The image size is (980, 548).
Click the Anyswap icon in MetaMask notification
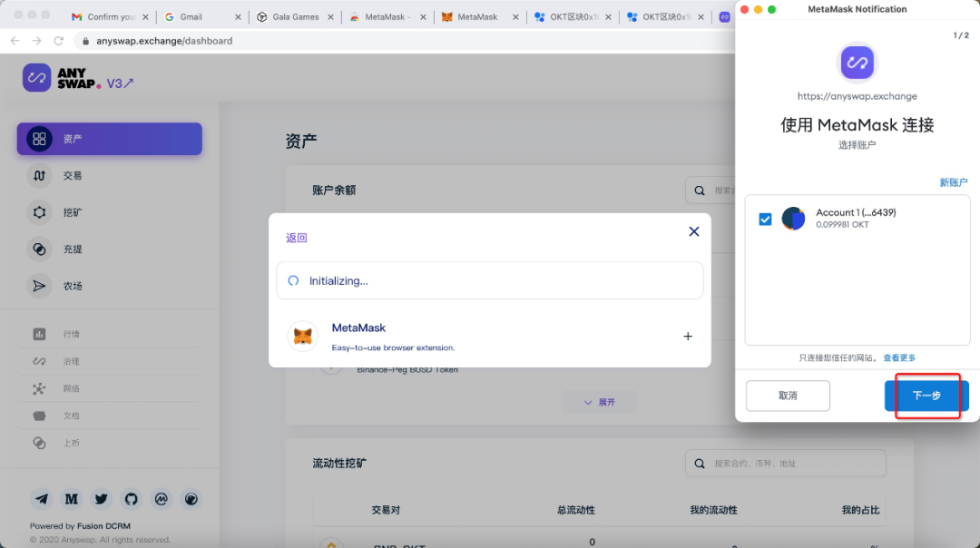click(857, 63)
